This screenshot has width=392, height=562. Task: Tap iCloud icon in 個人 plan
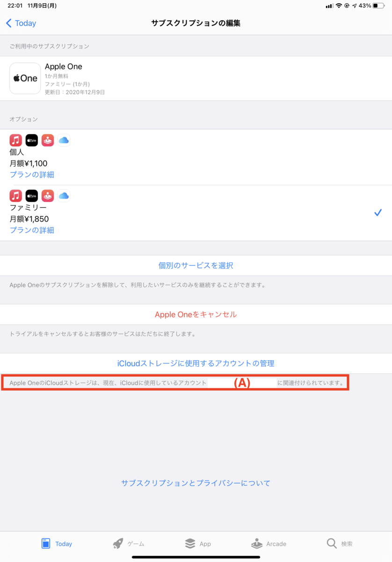pos(64,140)
